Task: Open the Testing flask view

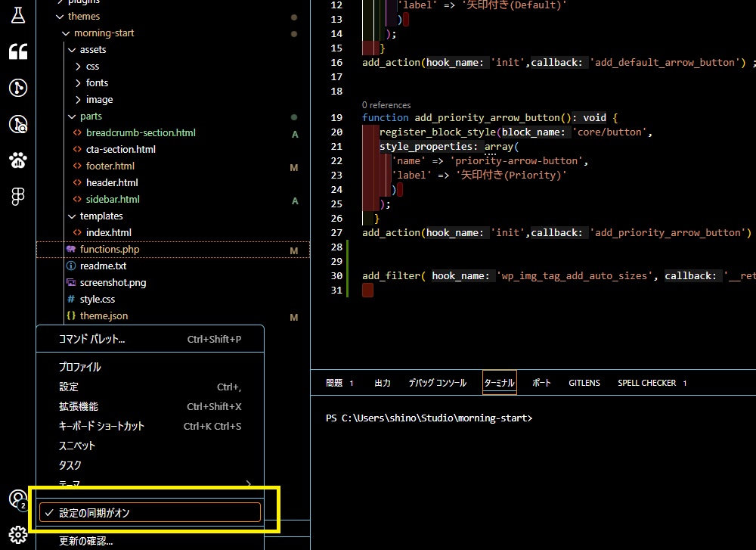Action: pyautogui.click(x=18, y=15)
